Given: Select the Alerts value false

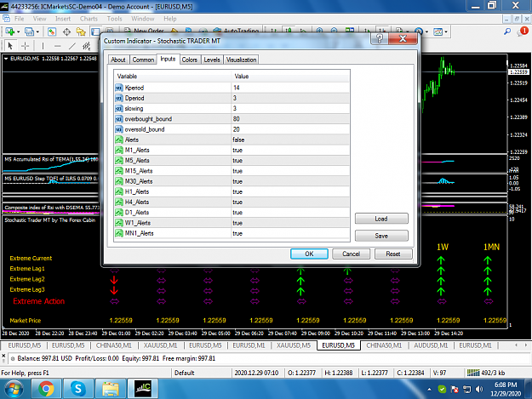Looking at the screenshot, I should click(290, 140).
